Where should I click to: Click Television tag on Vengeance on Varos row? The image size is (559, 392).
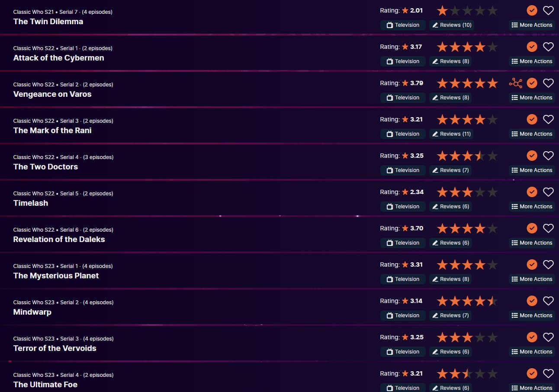click(x=403, y=98)
